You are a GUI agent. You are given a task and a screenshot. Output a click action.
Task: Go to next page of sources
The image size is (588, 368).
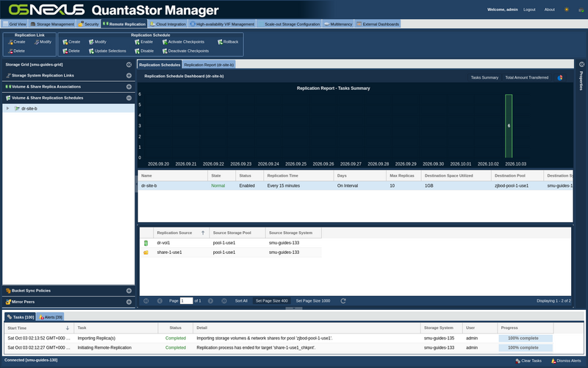(x=210, y=301)
